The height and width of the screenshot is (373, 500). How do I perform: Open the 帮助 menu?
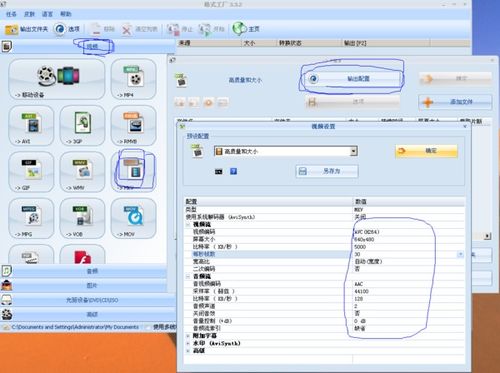coord(66,14)
